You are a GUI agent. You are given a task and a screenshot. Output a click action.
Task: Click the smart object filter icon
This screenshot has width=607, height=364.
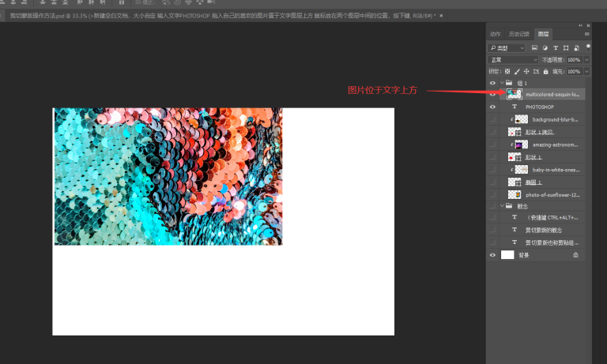click(577, 48)
